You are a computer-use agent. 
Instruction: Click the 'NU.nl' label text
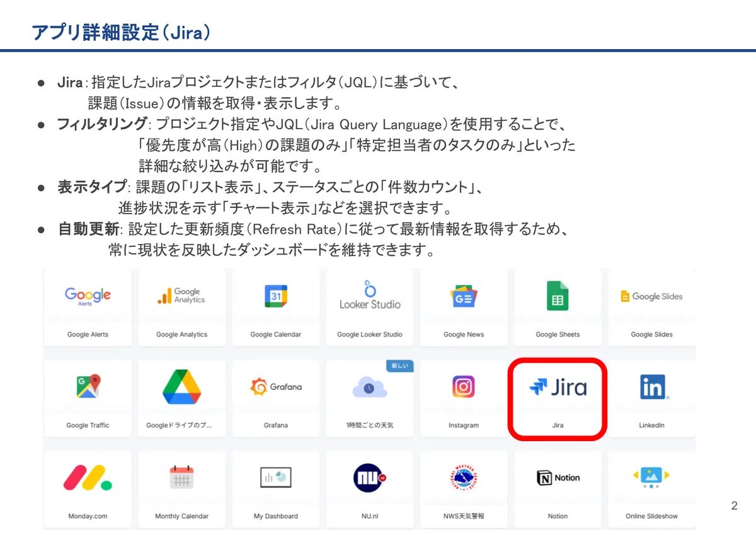pos(370,516)
